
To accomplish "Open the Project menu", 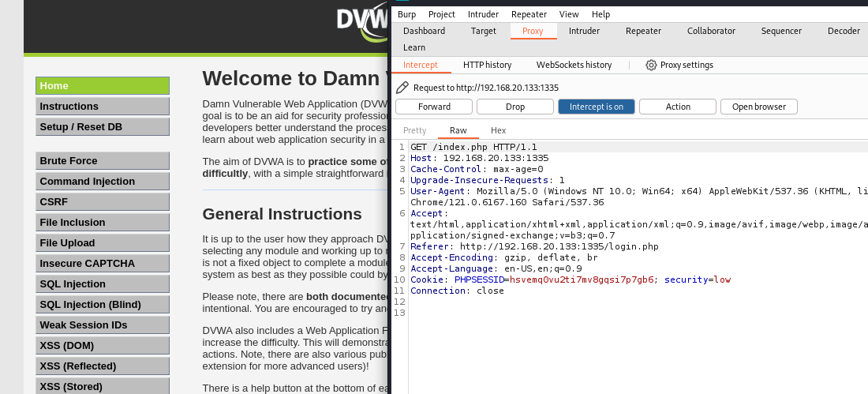I will click(x=442, y=14).
